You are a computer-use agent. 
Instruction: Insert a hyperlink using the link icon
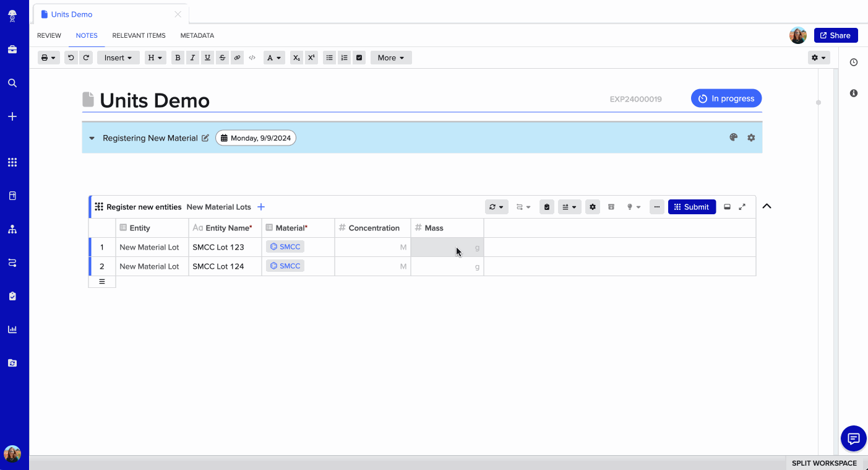pyautogui.click(x=237, y=58)
